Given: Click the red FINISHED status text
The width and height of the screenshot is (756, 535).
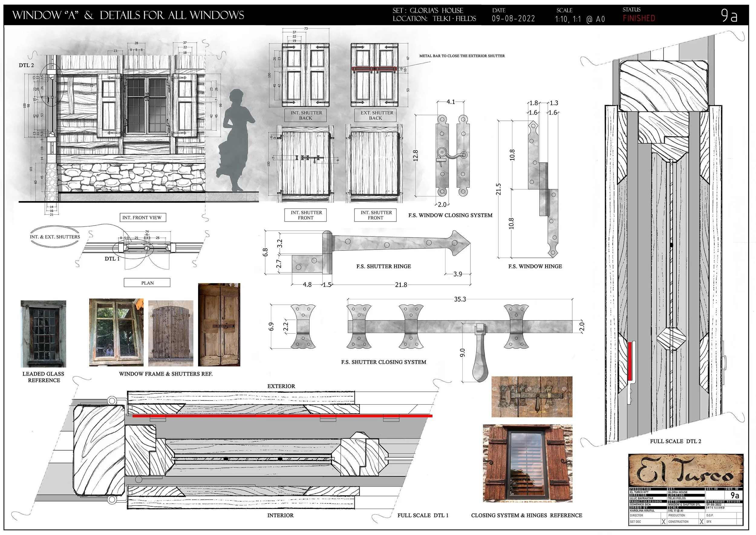Looking at the screenshot, I should pos(639,18).
